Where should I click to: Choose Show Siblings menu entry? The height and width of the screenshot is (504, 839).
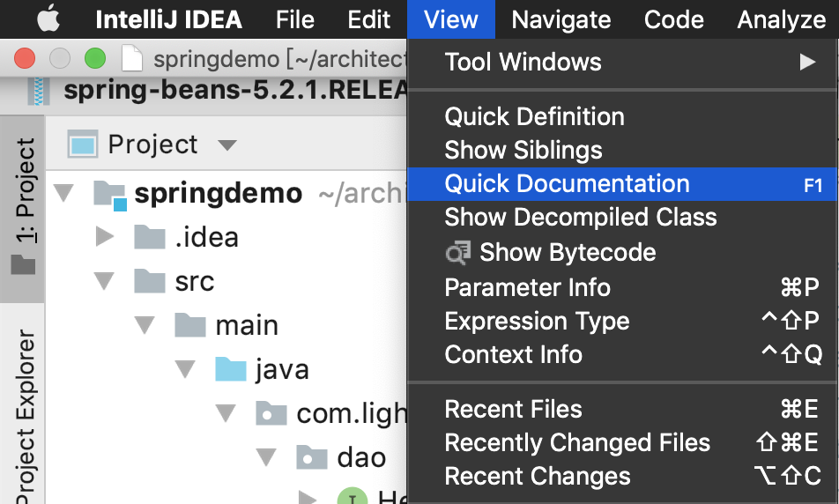(x=622, y=150)
